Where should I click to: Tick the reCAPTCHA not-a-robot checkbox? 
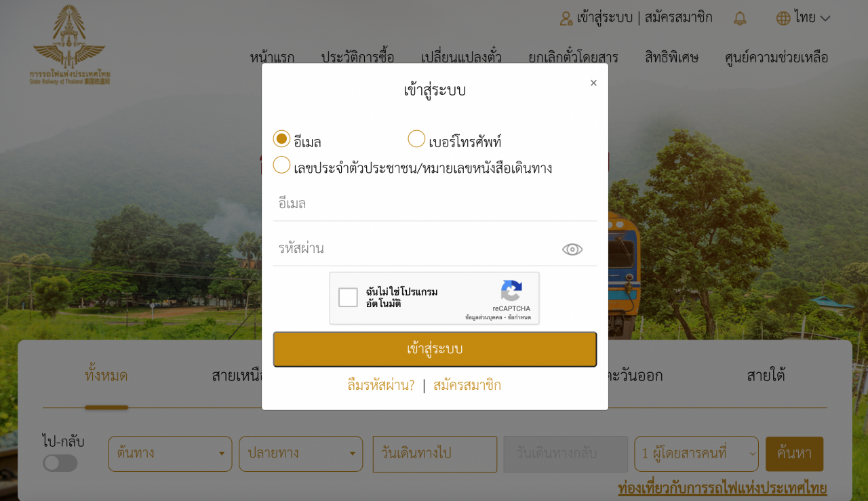pyautogui.click(x=348, y=297)
